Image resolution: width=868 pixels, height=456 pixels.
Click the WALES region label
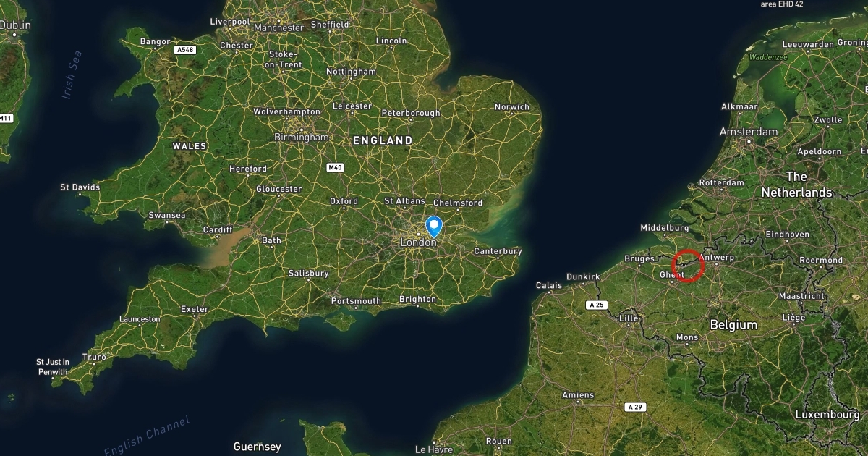(190, 146)
